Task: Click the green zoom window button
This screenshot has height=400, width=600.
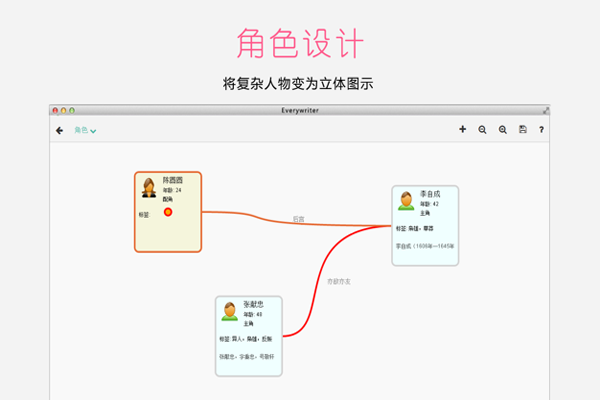Action: point(72,111)
